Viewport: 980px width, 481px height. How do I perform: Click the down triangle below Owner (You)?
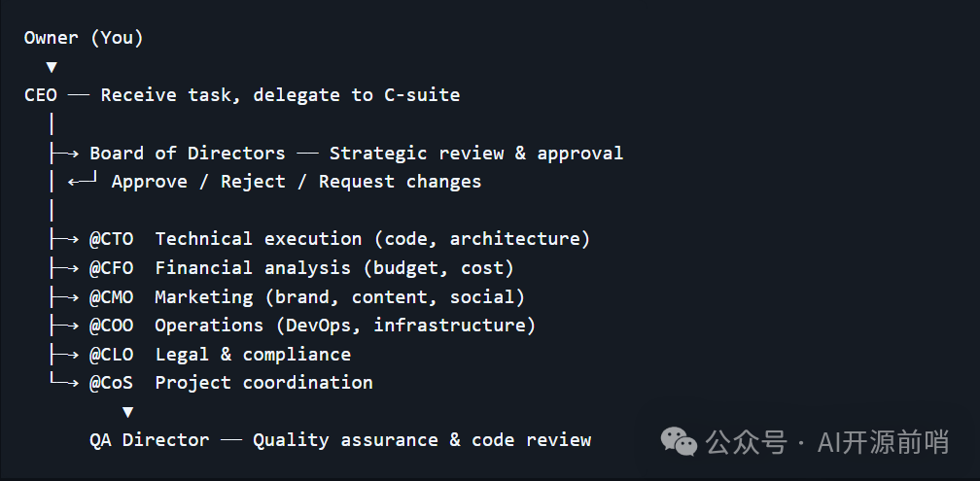click(x=52, y=67)
